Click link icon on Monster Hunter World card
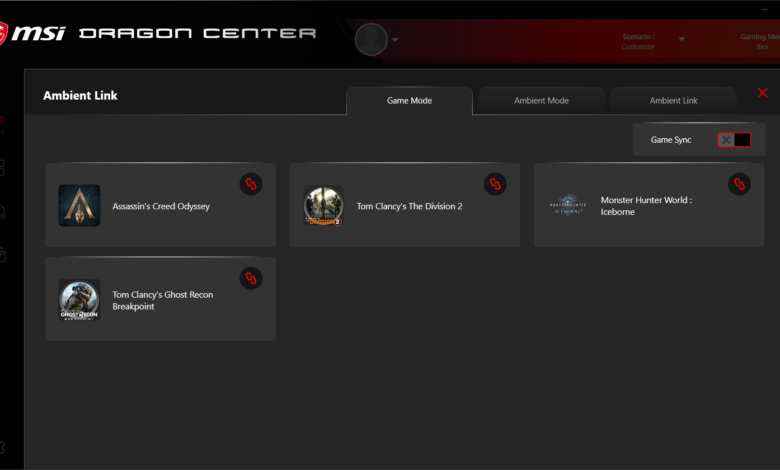The height and width of the screenshot is (470, 780). click(739, 184)
